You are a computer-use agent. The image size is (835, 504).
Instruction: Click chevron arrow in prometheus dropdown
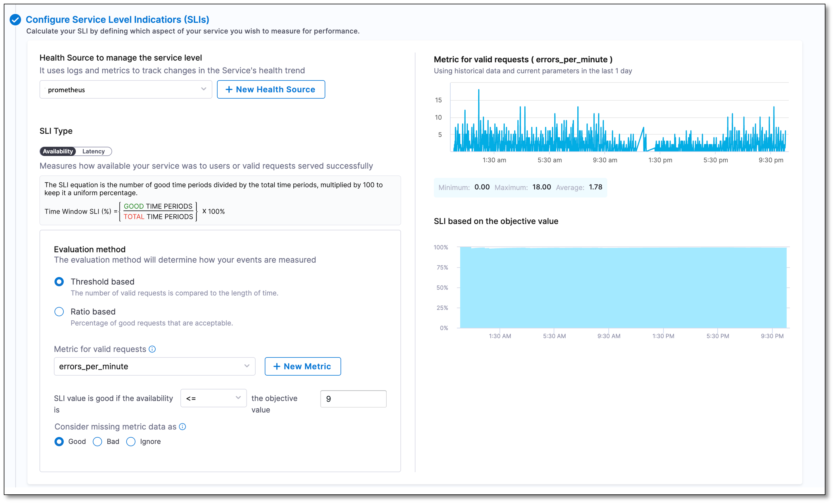tap(203, 89)
